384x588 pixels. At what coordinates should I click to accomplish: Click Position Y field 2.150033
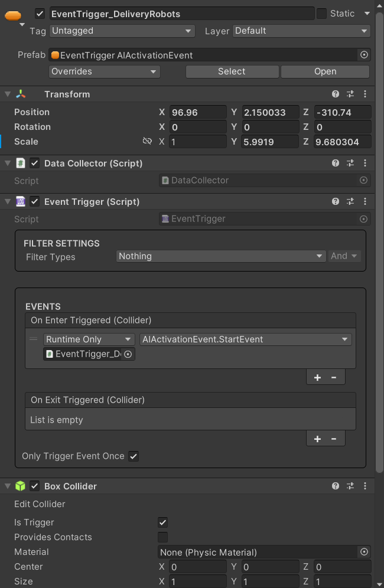click(x=270, y=112)
